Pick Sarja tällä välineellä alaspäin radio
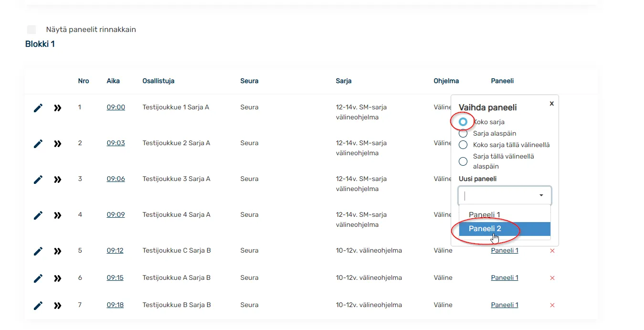The width and height of the screenshot is (644, 330). 463,161
